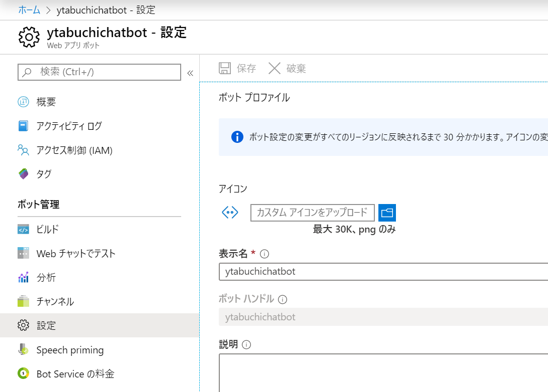Click info icon next to ボット ハンドル
This screenshot has width=548, height=392.
(x=283, y=299)
